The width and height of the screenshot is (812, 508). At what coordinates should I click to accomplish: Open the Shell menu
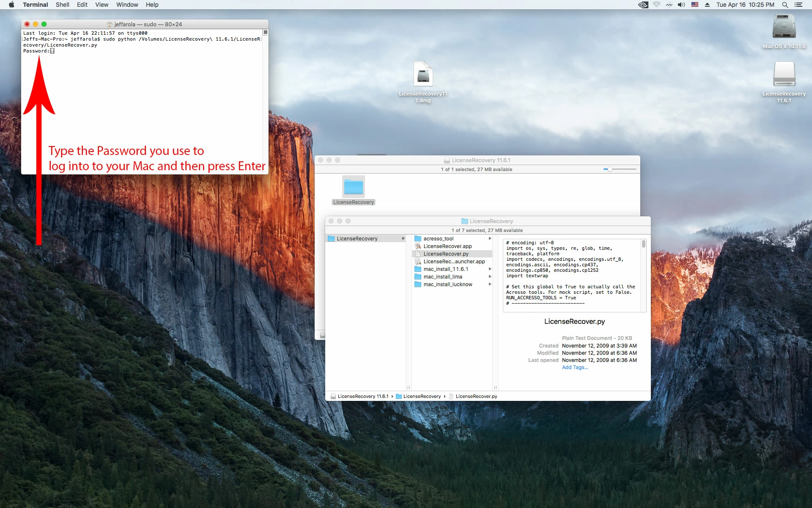[62, 5]
